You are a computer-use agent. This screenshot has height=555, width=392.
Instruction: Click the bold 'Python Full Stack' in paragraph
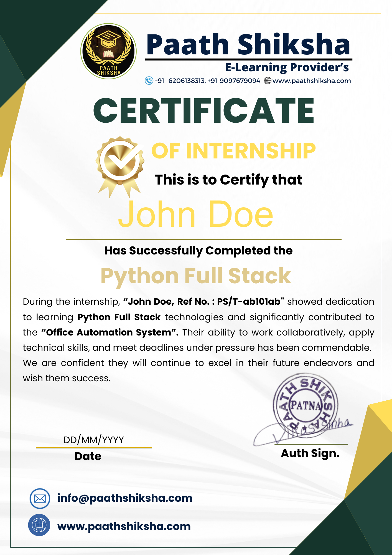[119, 317]
